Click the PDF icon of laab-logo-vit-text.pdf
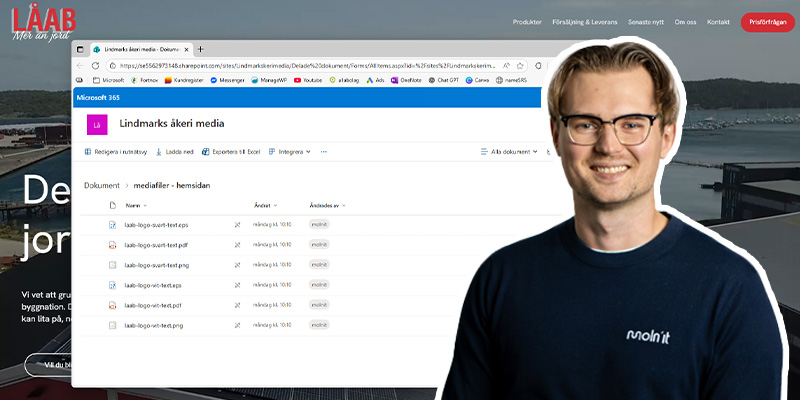The image size is (800, 400). (x=113, y=305)
